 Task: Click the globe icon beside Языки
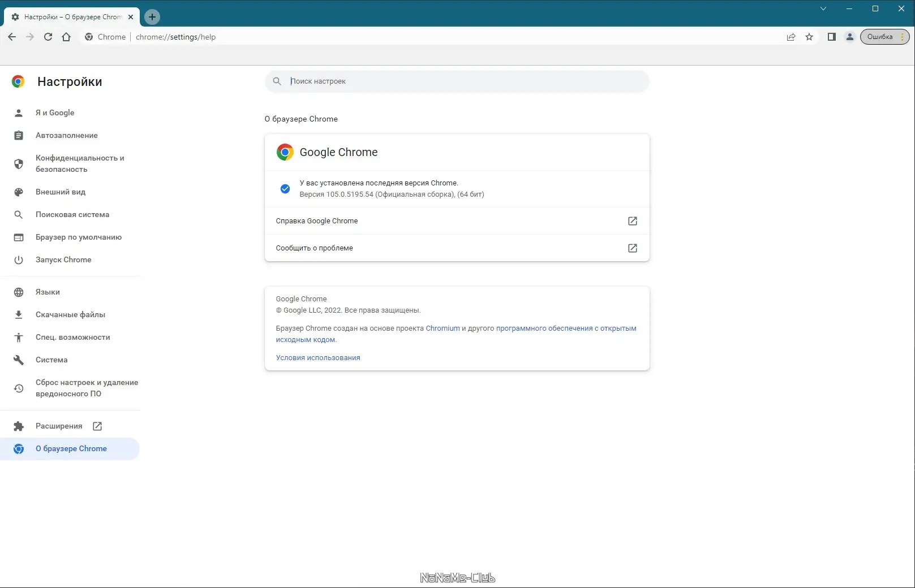coord(19,292)
